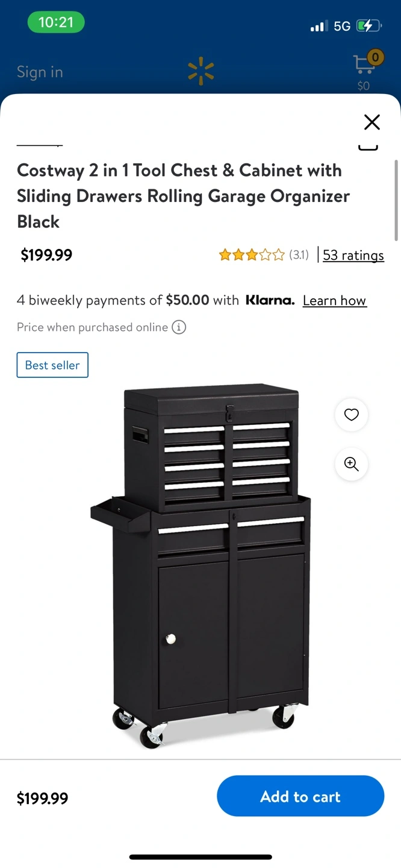Image resolution: width=401 pixels, height=868 pixels.
Task: Add product to favorites with heart icon
Action: pyautogui.click(x=352, y=415)
